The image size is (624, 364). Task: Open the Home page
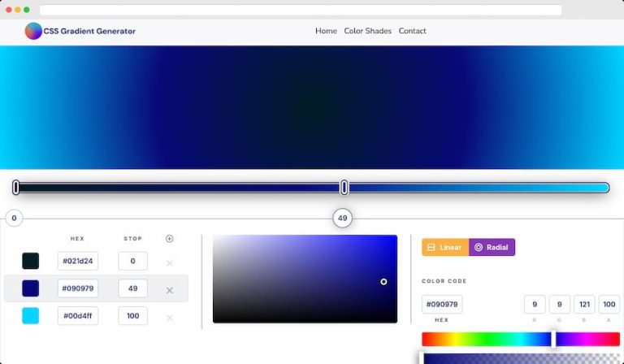326,31
